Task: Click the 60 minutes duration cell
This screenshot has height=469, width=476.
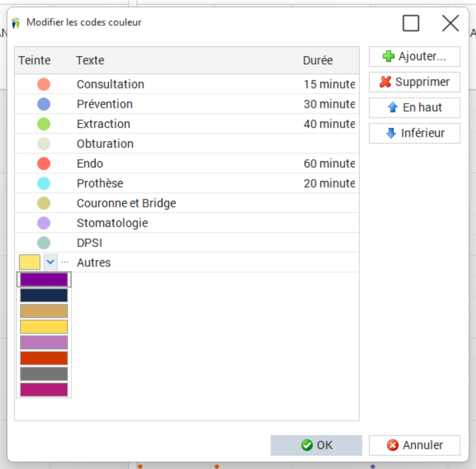Action: point(329,163)
